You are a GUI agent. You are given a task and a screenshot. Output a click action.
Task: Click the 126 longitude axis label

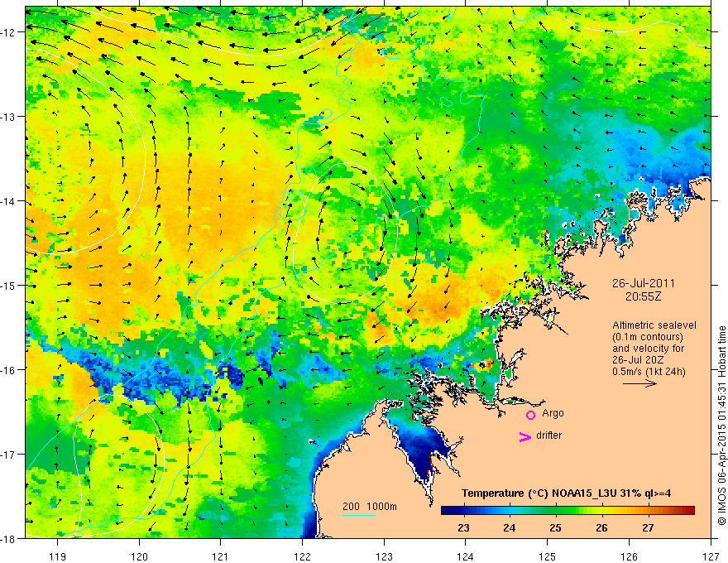629,556
